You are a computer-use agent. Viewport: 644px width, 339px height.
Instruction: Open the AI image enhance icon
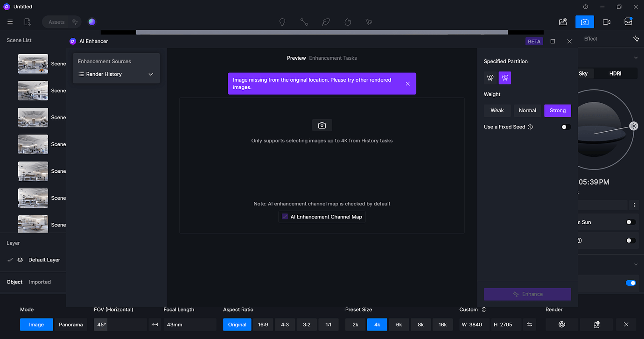click(x=563, y=22)
